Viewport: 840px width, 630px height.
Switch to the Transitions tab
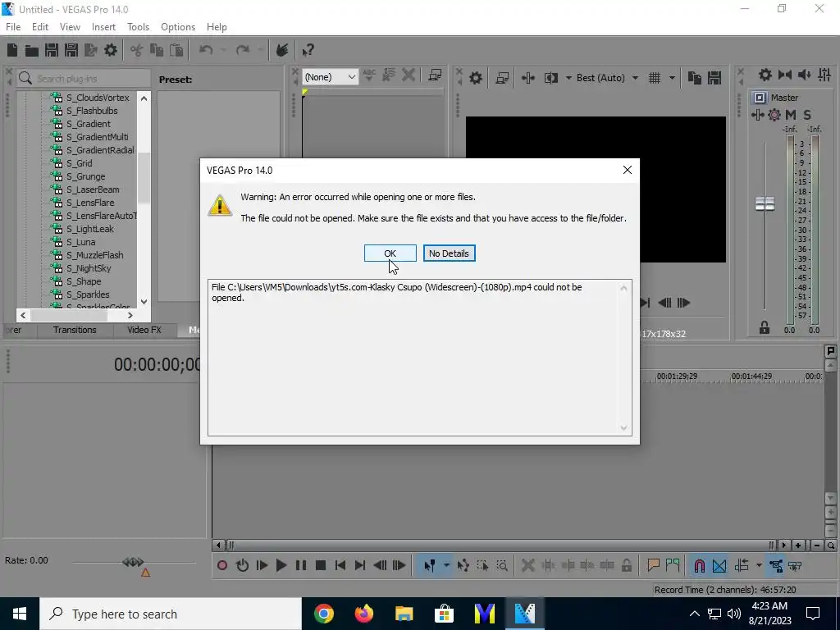click(x=75, y=330)
